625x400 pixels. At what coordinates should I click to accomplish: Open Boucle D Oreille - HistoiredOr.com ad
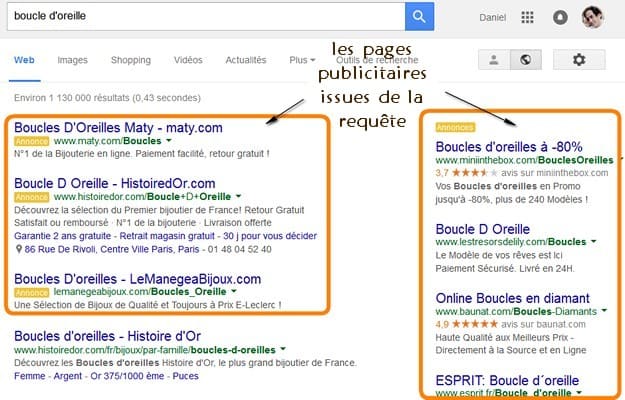pyautogui.click(x=114, y=184)
